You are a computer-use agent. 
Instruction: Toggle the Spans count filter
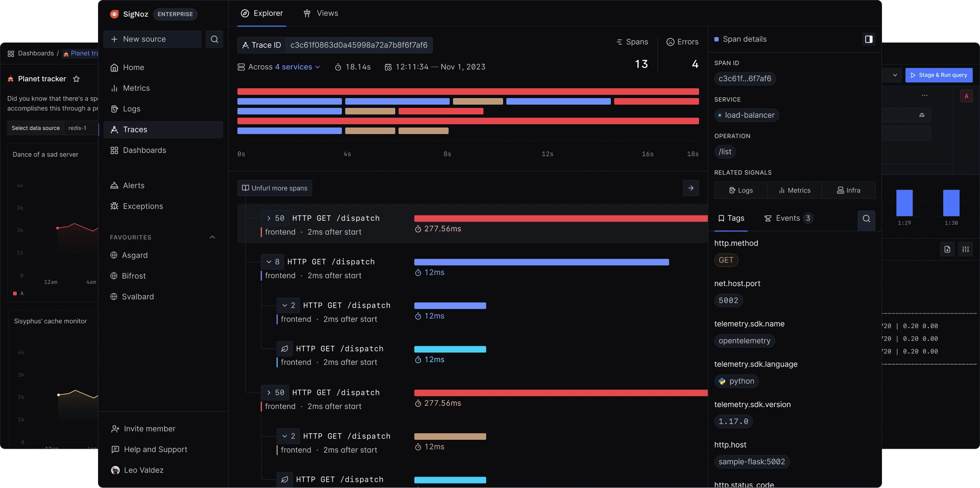pos(632,42)
